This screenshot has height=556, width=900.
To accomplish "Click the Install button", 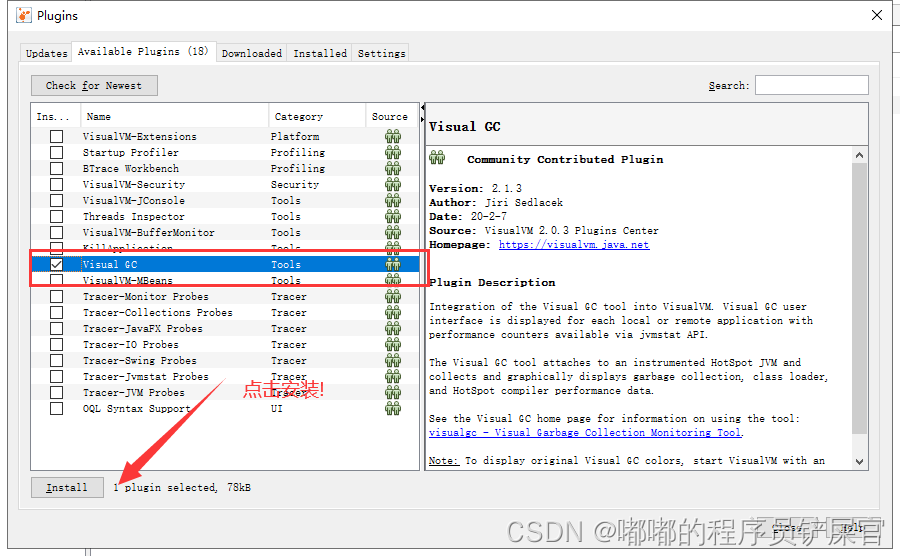I will coord(67,488).
